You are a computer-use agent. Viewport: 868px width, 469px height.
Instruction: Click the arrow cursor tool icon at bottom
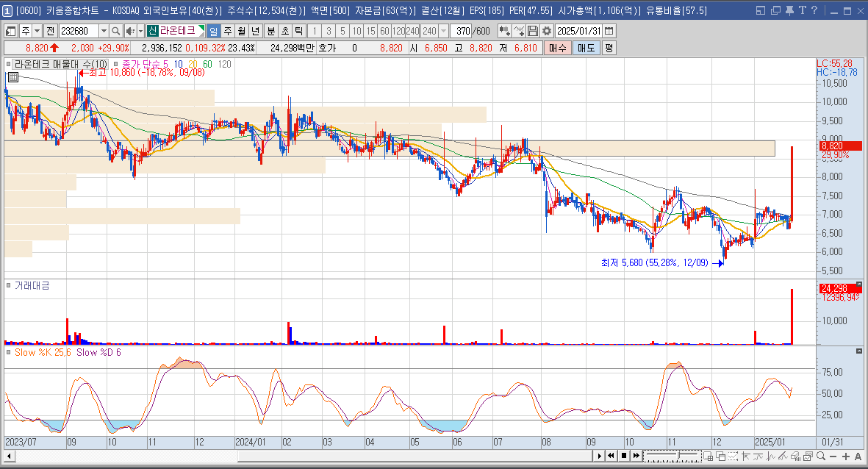coord(746,457)
